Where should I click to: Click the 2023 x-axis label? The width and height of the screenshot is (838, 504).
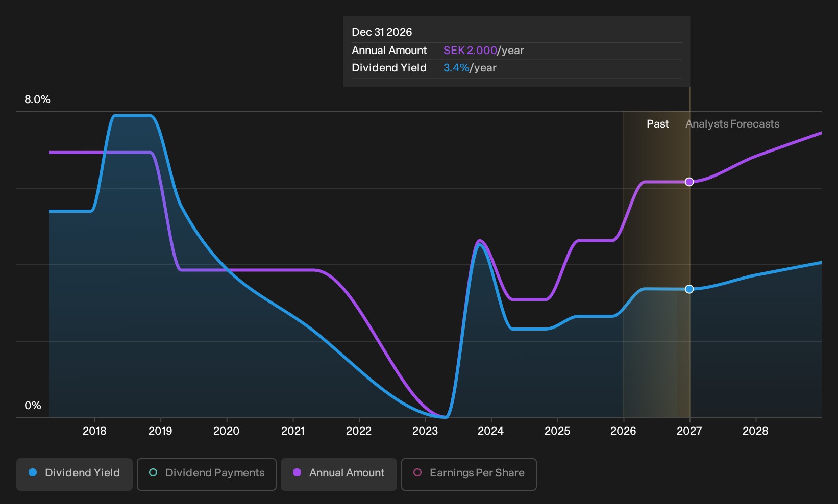pos(425,431)
